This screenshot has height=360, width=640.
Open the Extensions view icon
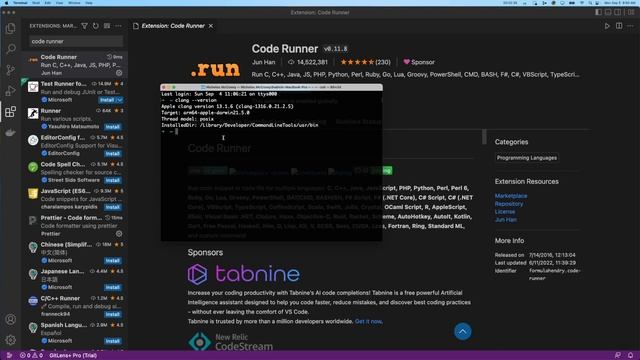click(x=11, y=111)
